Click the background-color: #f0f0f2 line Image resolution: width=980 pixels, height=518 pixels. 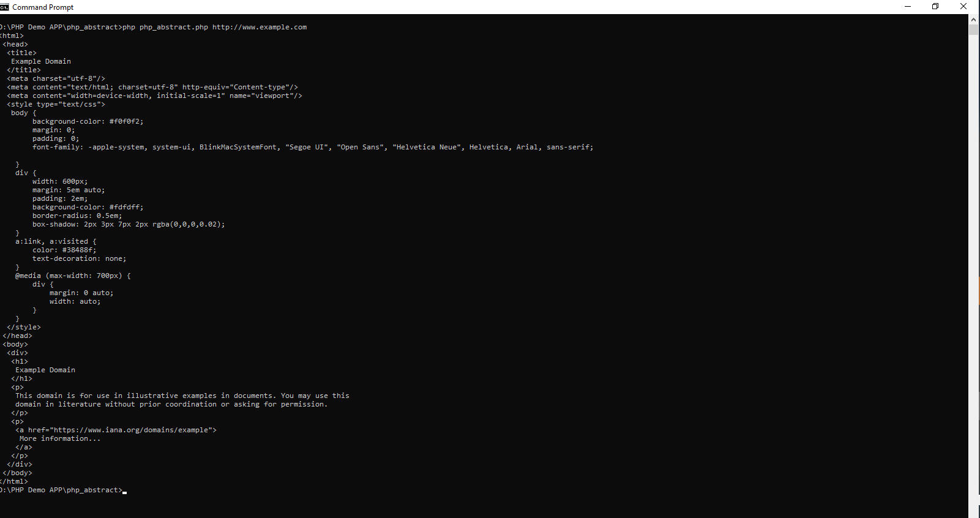click(x=88, y=121)
